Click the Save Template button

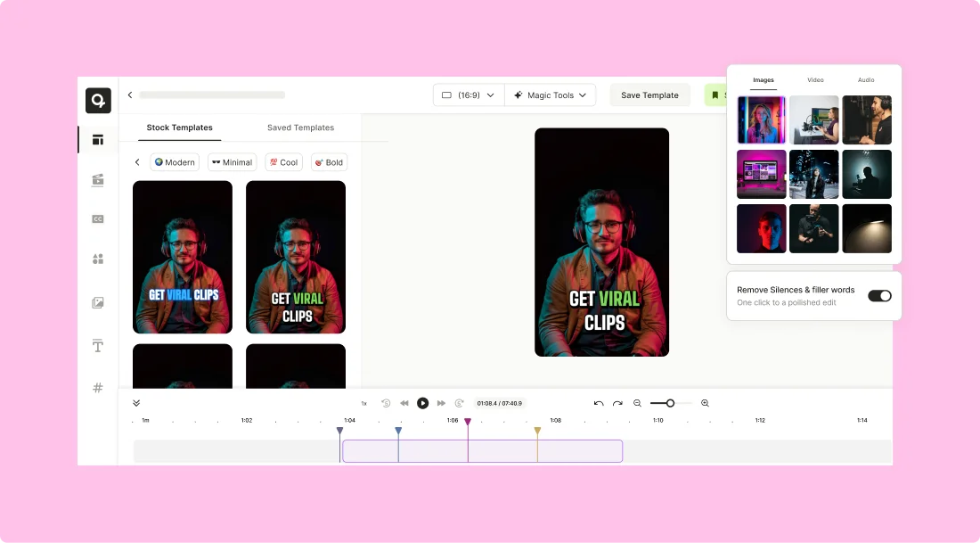[x=649, y=95]
